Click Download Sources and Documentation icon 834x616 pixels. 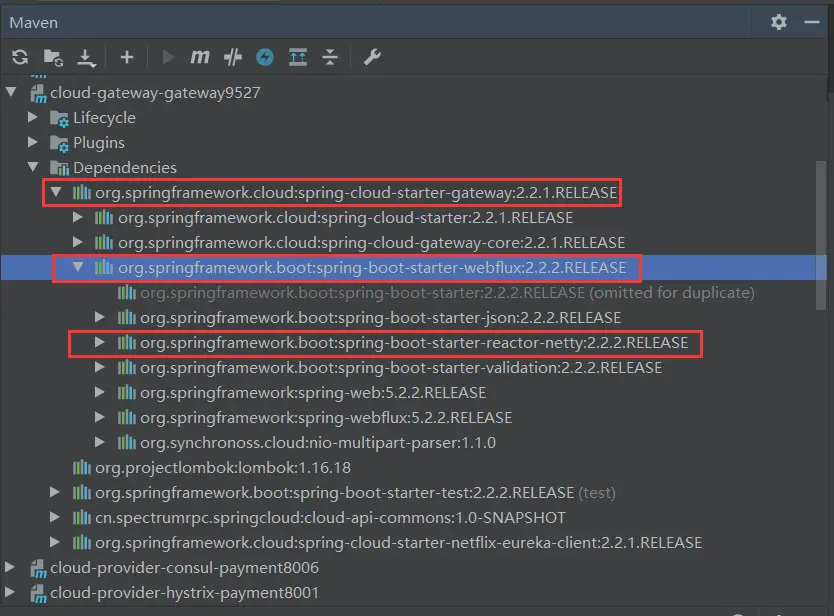click(86, 57)
